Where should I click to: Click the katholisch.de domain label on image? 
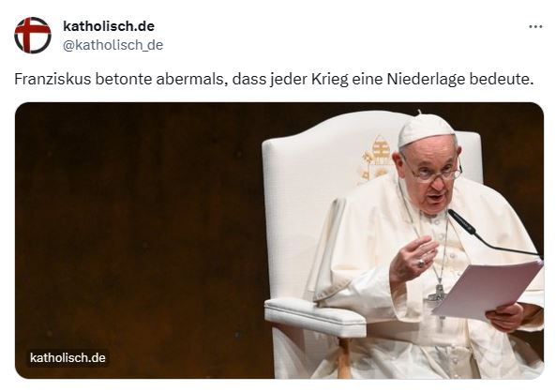tap(68, 357)
